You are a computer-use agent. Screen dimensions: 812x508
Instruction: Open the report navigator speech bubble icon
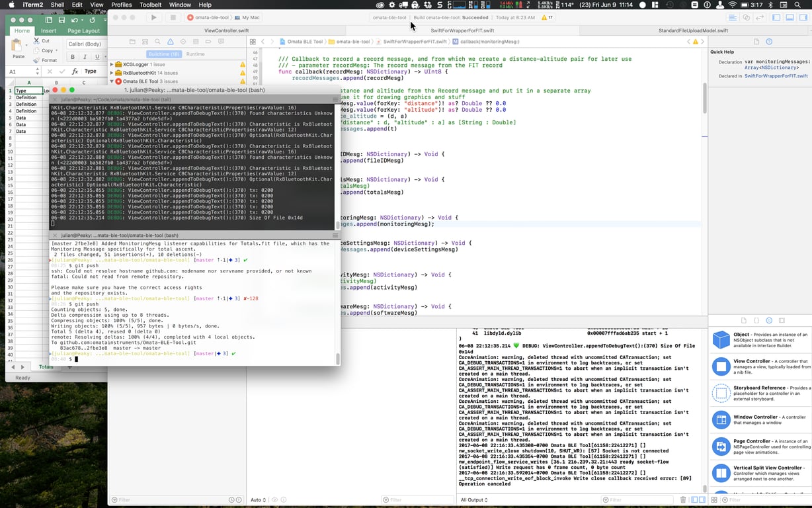click(221, 42)
